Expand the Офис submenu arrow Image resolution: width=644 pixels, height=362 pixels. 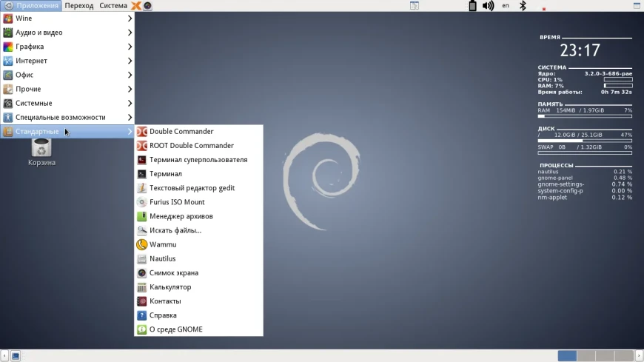pos(130,75)
